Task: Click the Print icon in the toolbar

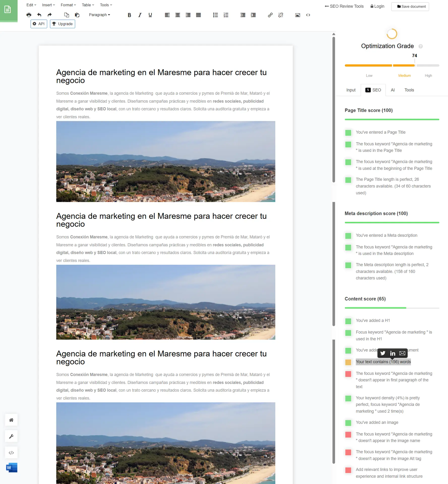Action: [x=29, y=15]
